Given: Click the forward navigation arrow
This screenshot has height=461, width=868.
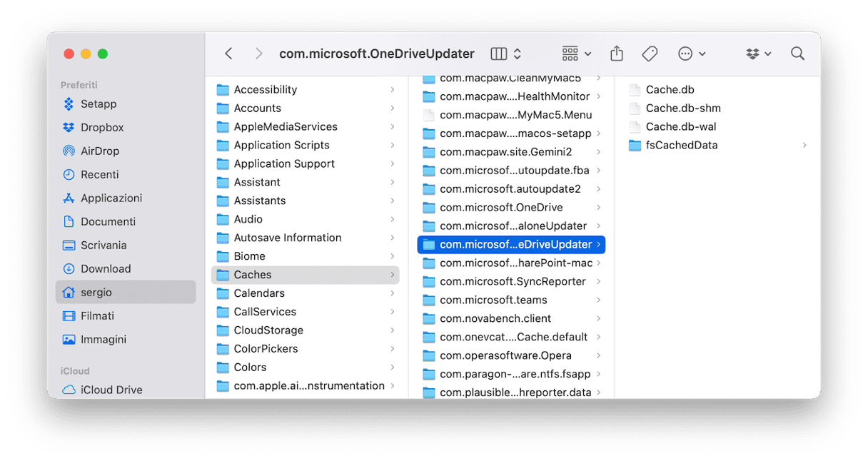Looking at the screenshot, I should (x=258, y=54).
